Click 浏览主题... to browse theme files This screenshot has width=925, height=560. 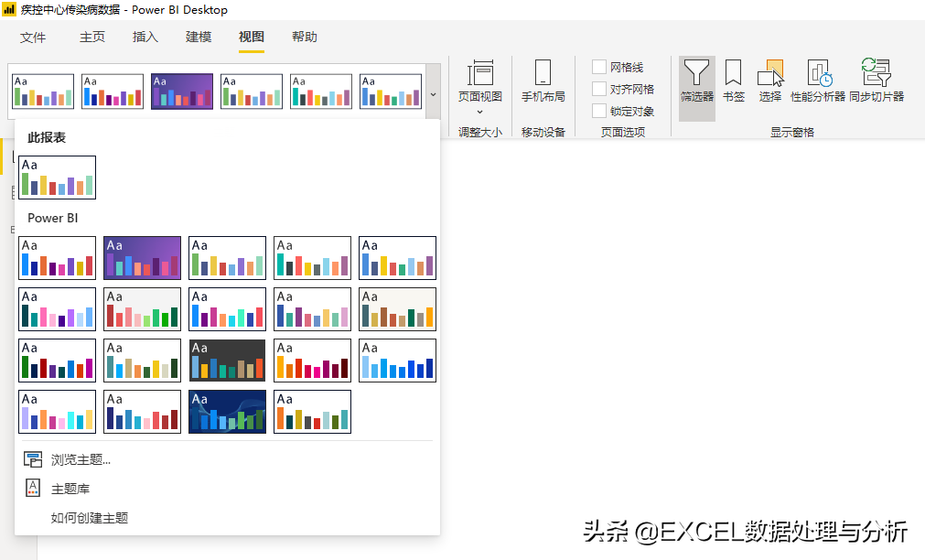tap(81, 459)
